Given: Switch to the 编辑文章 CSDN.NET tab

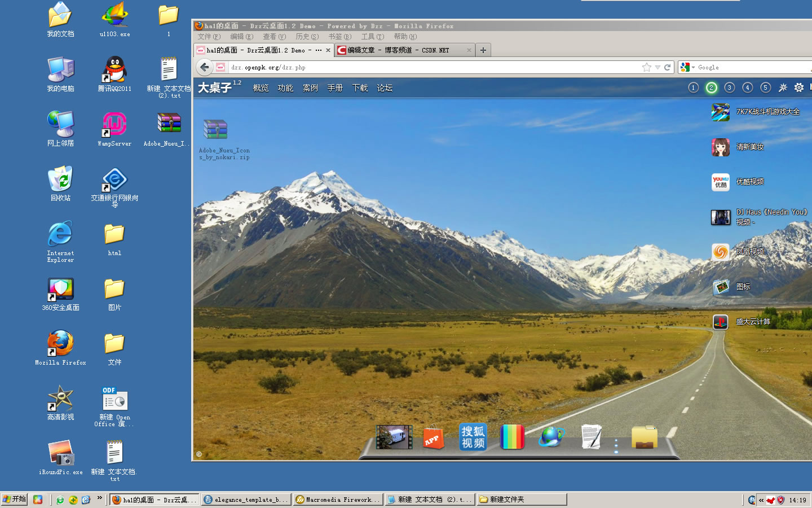Looking at the screenshot, I should [x=405, y=50].
